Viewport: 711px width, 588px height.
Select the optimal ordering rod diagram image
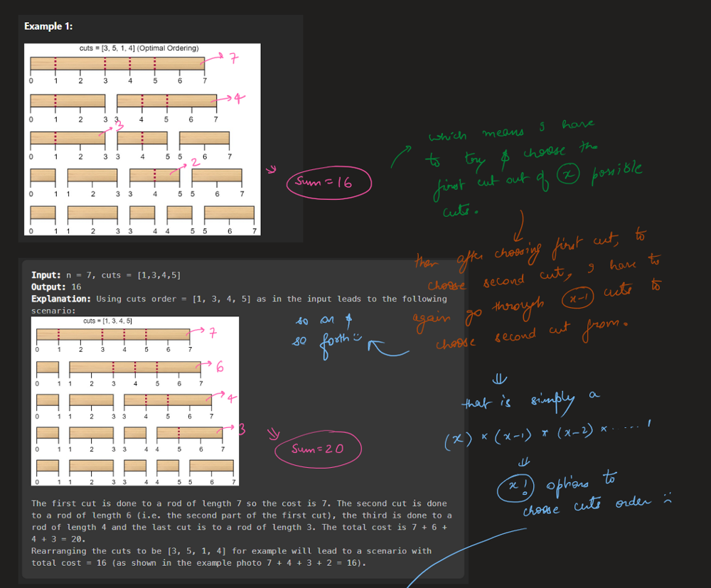pos(142,140)
